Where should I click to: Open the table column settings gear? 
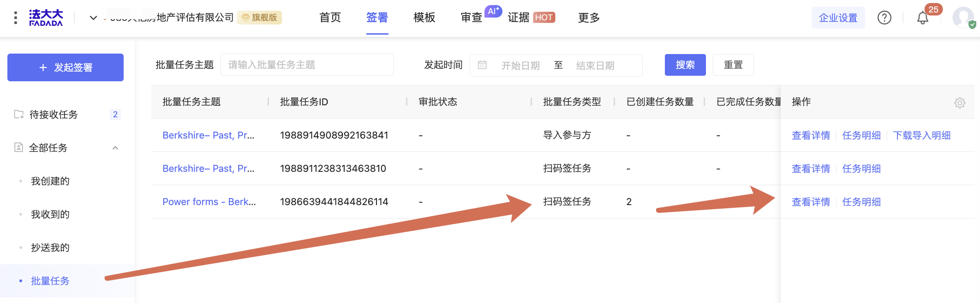[960, 103]
